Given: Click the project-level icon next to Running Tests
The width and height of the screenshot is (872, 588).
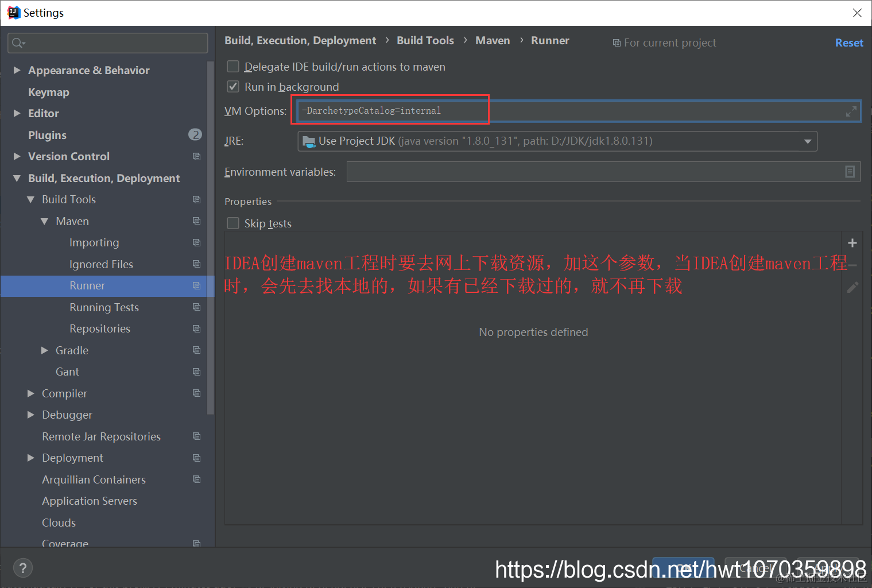Looking at the screenshot, I should (x=196, y=307).
